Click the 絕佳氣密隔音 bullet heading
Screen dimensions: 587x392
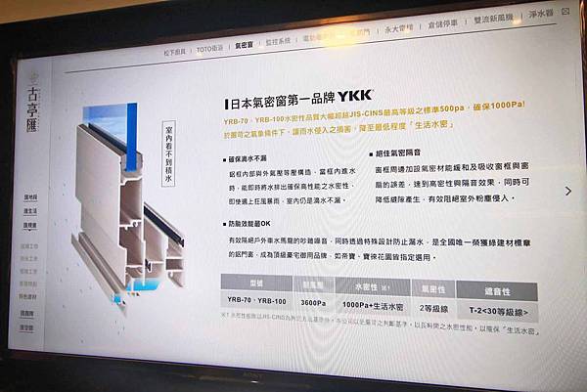tap(395, 152)
